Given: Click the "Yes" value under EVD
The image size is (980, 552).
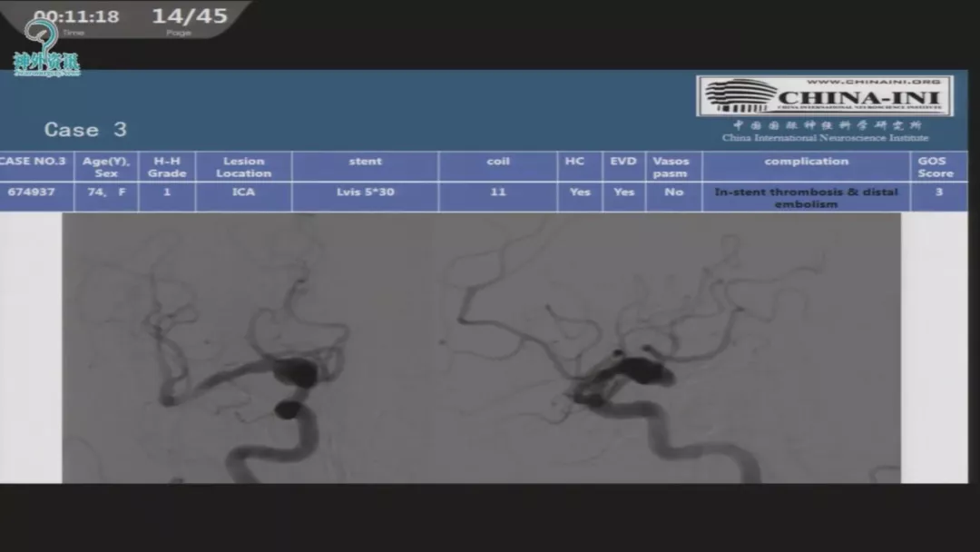Looking at the screenshot, I should tap(623, 197).
